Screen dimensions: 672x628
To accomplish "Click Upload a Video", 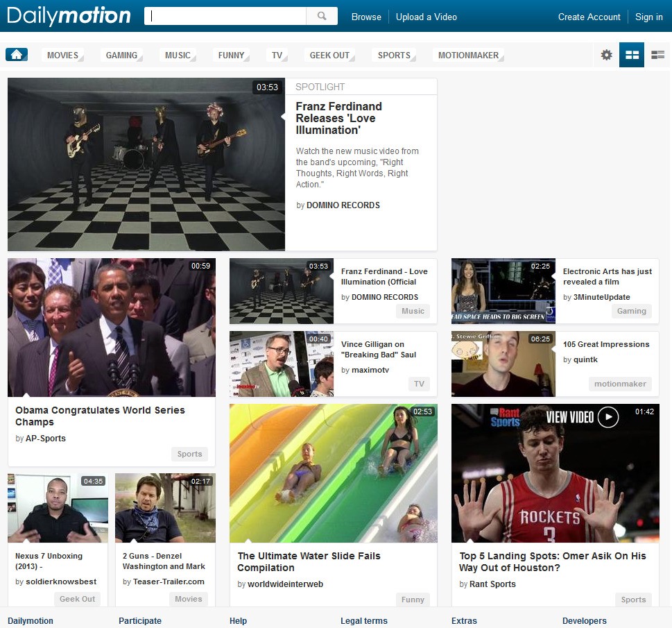I will point(426,17).
